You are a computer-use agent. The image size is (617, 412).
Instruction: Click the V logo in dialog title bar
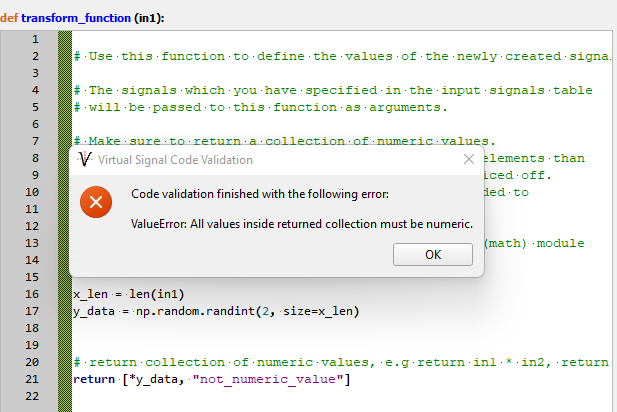pyautogui.click(x=84, y=160)
